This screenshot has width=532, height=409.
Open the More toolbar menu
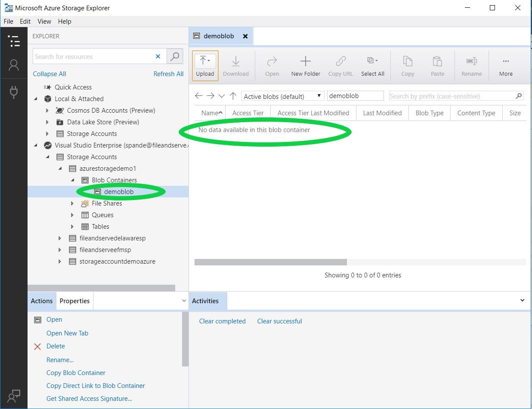[x=506, y=66]
